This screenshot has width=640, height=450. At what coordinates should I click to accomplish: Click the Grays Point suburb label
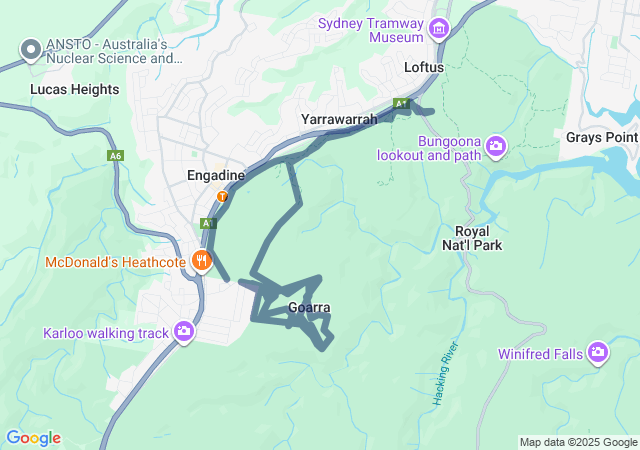pos(602,137)
